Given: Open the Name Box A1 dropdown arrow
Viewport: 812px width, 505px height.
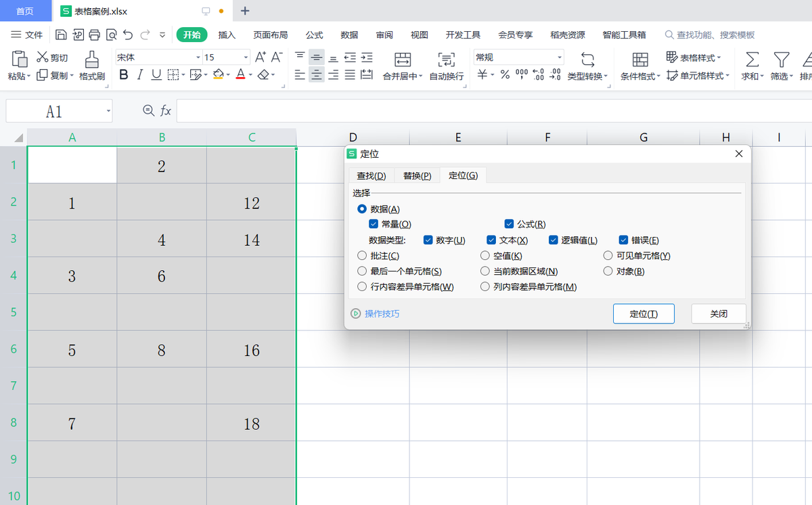Looking at the screenshot, I should click(108, 111).
